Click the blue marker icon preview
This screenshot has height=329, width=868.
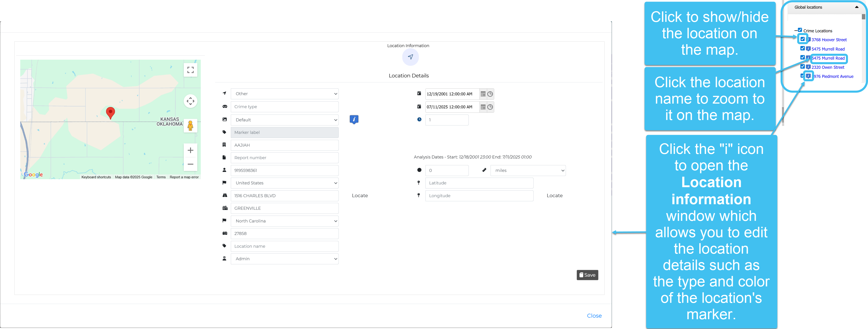click(354, 119)
